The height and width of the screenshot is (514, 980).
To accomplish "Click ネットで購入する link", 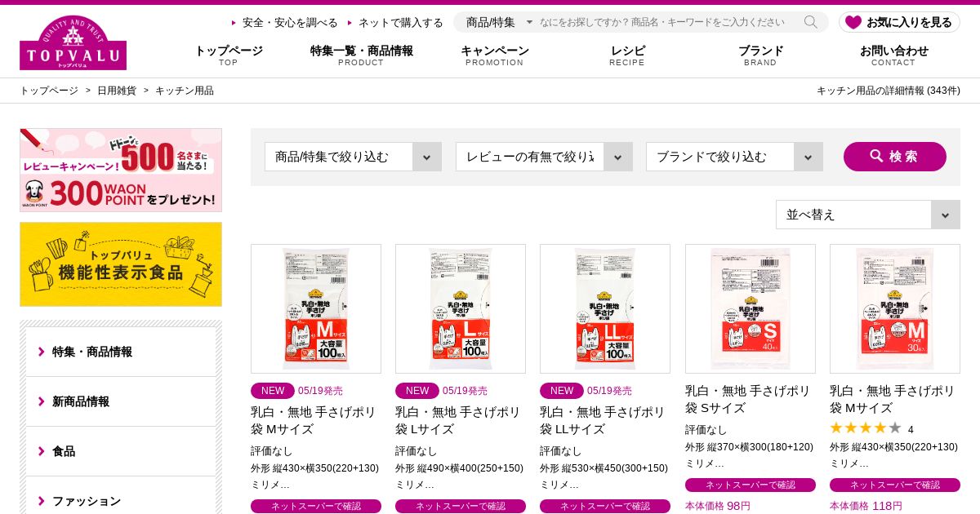I will pyautogui.click(x=400, y=23).
